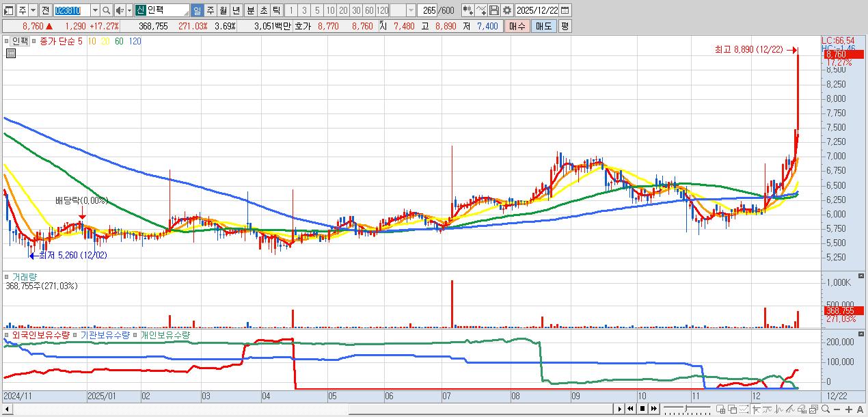Viewport: 868px width, 417px height.
Task: Click the vertical line analysis tool icon
Action: [779, 409]
